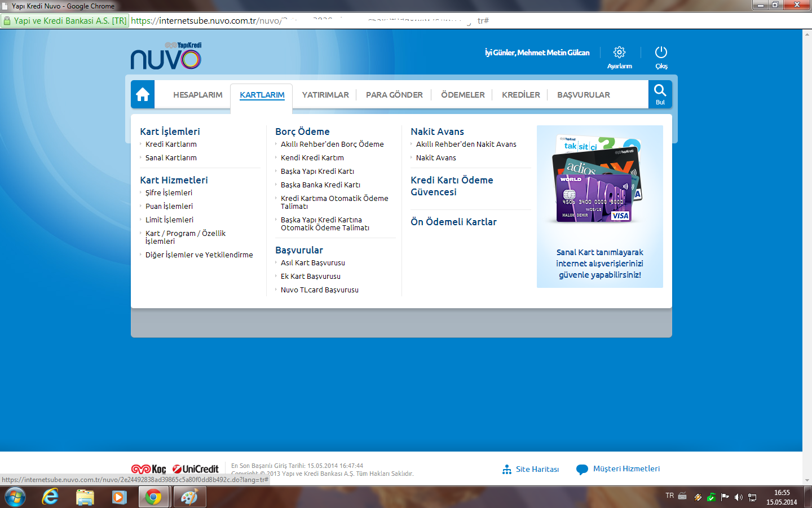812x508 pixels.
Task: Launch Internet Explorer from the taskbar
Action: (50, 497)
